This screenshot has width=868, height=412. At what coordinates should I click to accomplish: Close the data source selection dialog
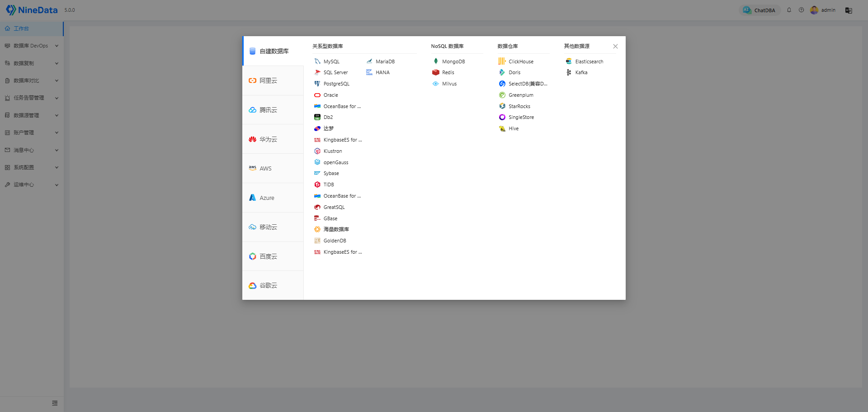(x=615, y=46)
